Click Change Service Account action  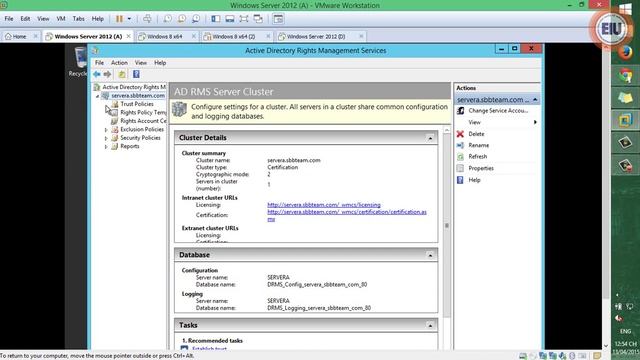(x=498, y=111)
